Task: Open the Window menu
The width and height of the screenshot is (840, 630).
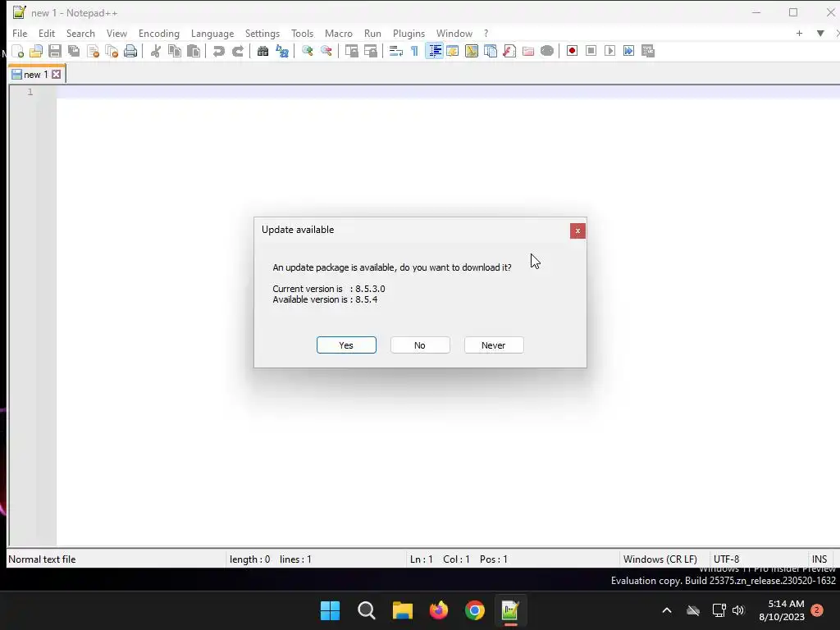Action: 454,33
